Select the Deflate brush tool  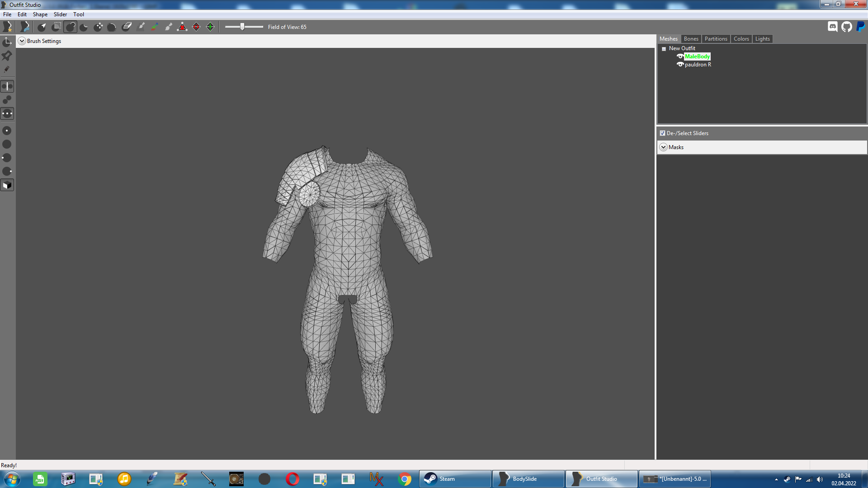[84, 27]
